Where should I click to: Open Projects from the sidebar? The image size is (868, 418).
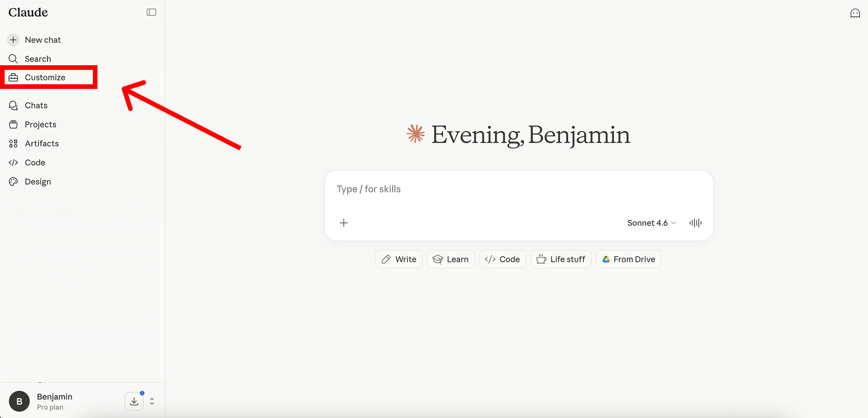pyautogui.click(x=40, y=125)
